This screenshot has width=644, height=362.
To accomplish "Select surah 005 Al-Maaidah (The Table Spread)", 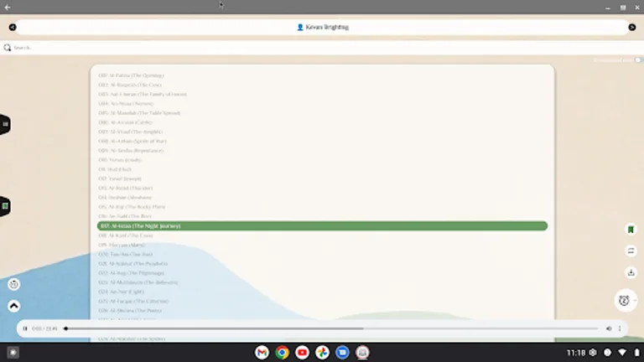I will coord(139,113).
